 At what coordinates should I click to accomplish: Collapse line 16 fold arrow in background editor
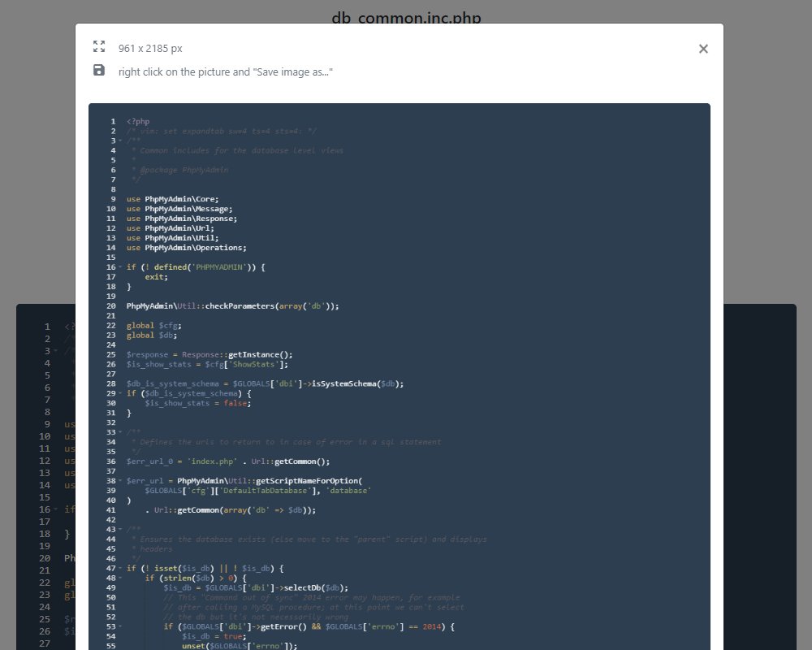pos(56,509)
